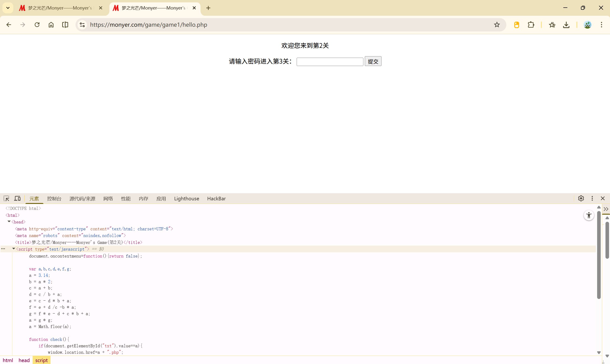Image resolution: width=610 pixels, height=364 pixels.
Task: Open the HackBar panel tab
Action: coord(216,199)
